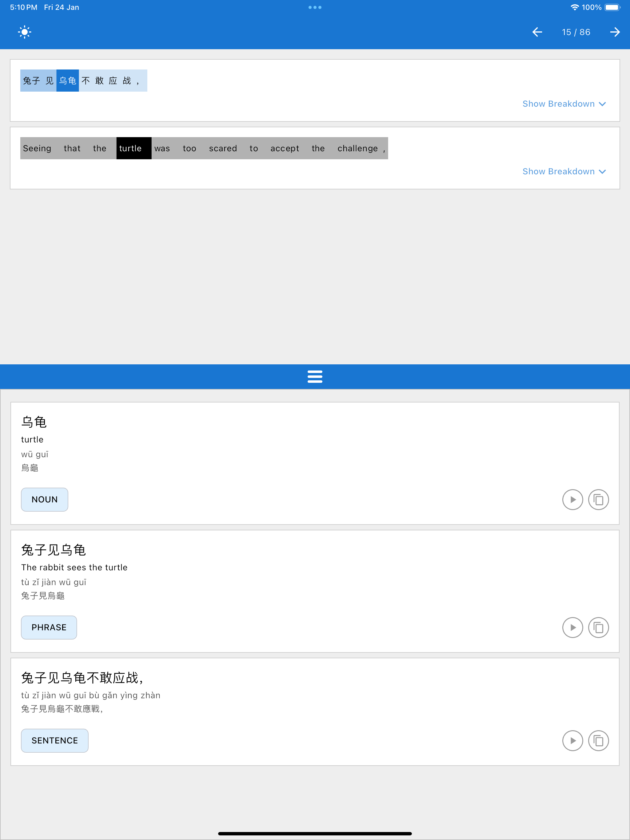The width and height of the screenshot is (630, 840).
Task: Go to previous sentence with left arrow
Action: point(537,32)
